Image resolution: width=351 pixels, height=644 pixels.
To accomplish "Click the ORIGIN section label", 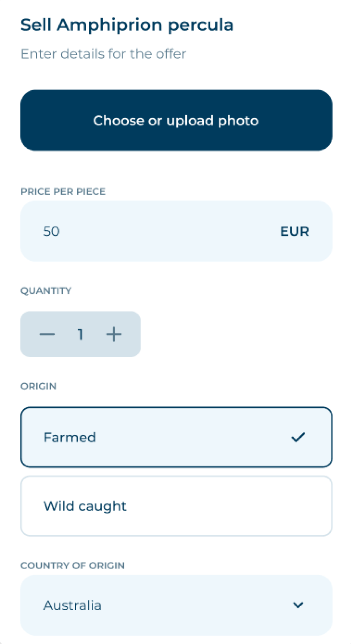I will click(x=38, y=386).
